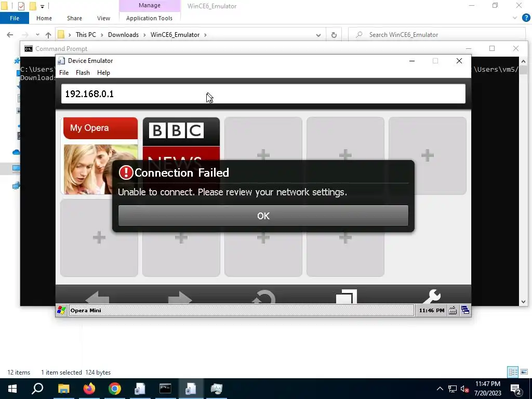This screenshot has width=532, height=399.
Task: Open the Opera Mini tabs icon
Action: point(347,297)
